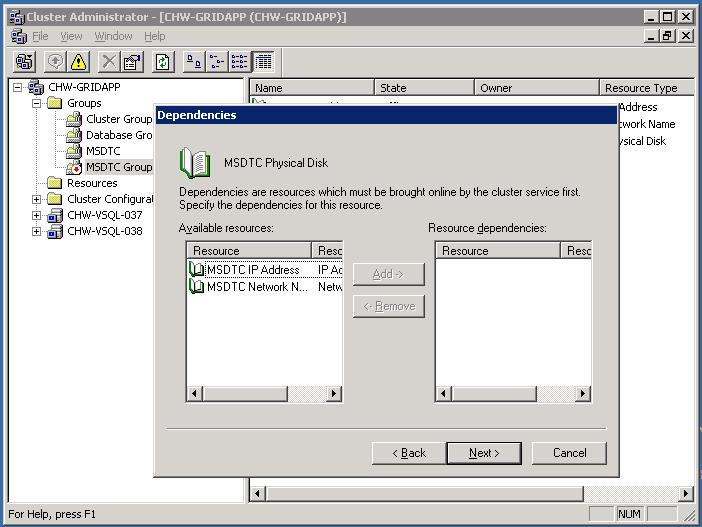This screenshot has height=527, width=702.
Task: Switch to Large Icons view
Action: tap(194, 62)
